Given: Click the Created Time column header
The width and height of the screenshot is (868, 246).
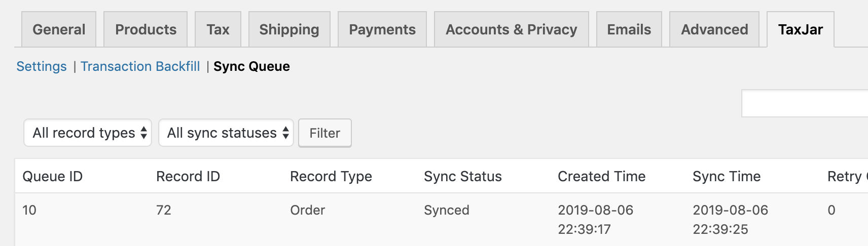Looking at the screenshot, I should 602,176.
